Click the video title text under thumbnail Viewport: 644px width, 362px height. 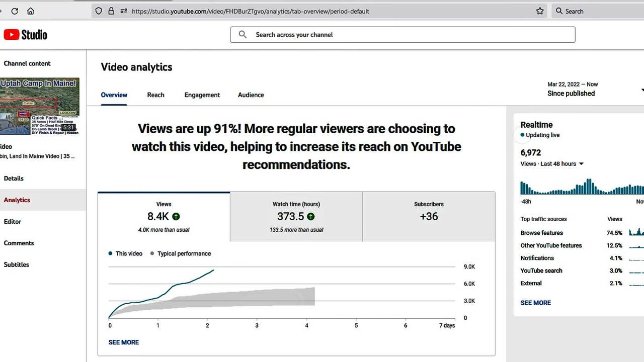[x=37, y=156]
